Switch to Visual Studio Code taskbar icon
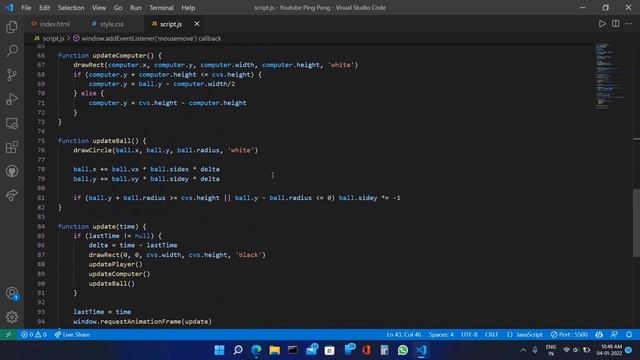Image resolution: width=640 pixels, height=360 pixels. point(421,350)
